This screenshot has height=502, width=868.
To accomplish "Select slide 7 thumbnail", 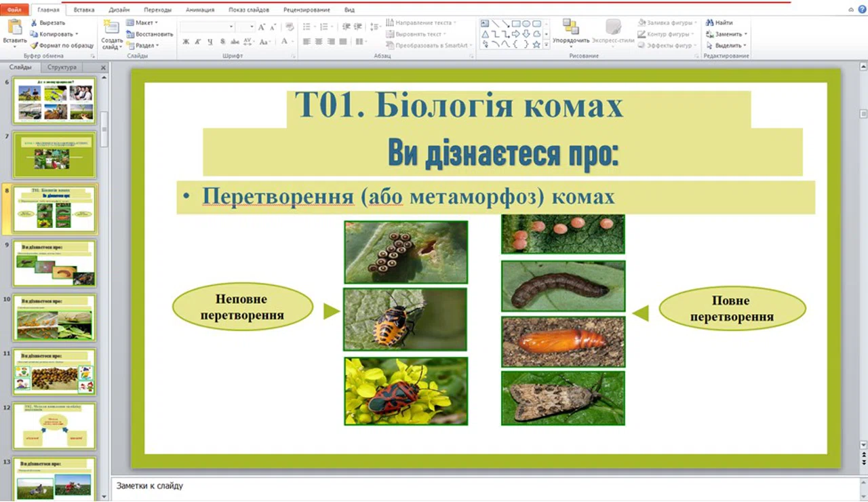I will click(x=55, y=155).
